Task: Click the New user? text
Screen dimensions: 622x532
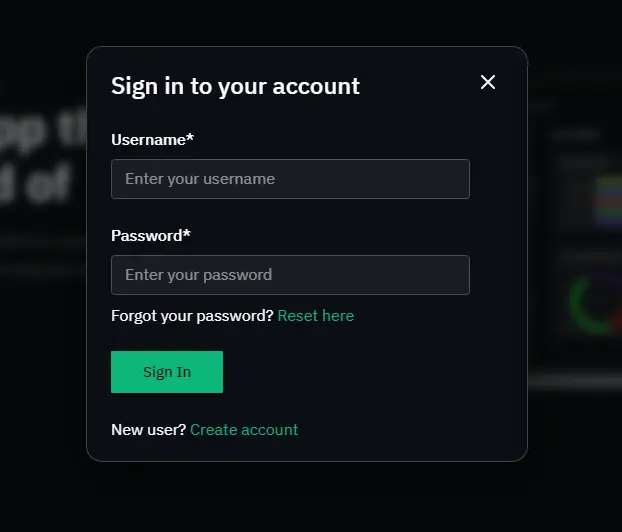Action: point(148,430)
